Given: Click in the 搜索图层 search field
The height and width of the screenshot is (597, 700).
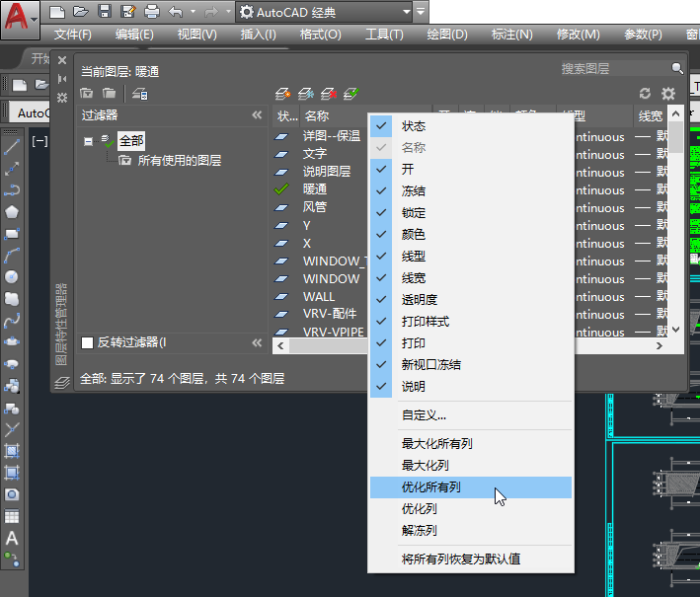Looking at the screenshot, I should (614, 68).
